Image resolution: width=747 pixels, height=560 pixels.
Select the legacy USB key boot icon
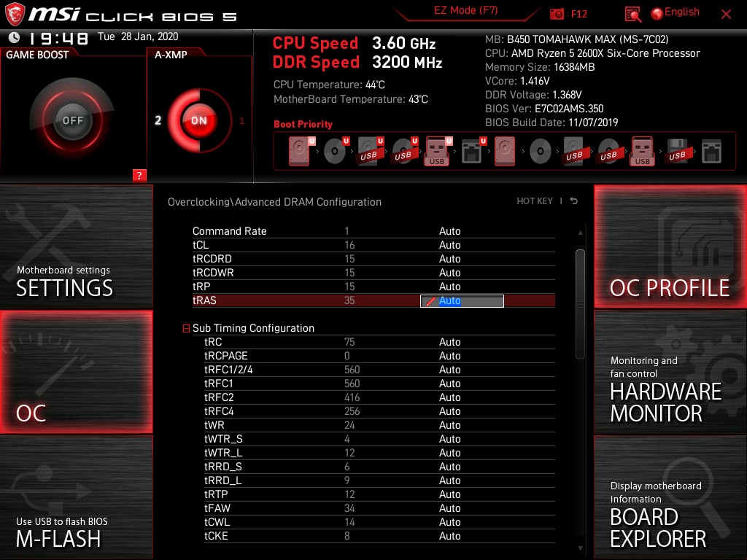643,151
